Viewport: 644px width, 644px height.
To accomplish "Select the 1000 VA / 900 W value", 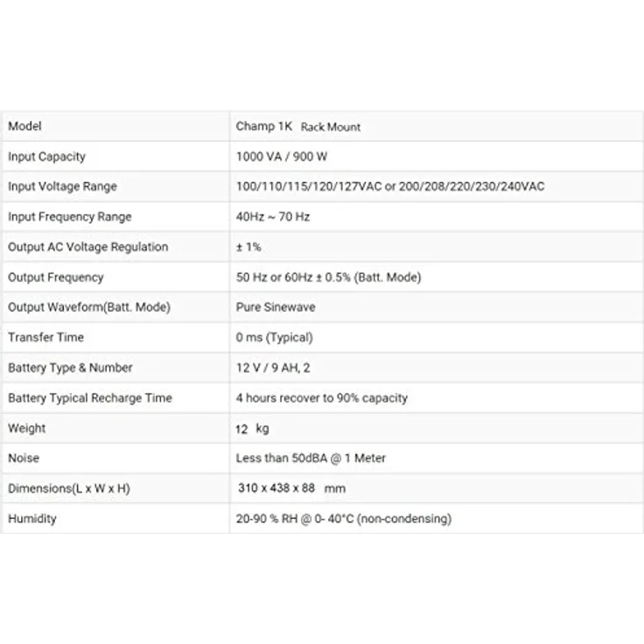I will point(282,157).
